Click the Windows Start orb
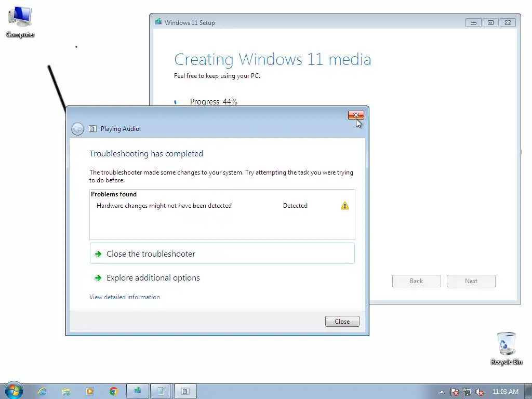The image size is (532, 399). pyautogui.click(x=14, y=391)
